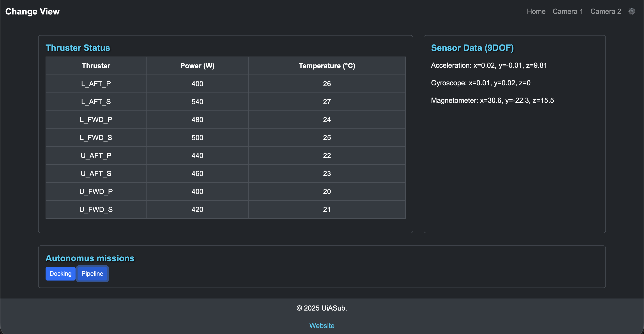Click the L_AFT_S thruster row
The image size is (644, 334).
click(x=96, y=101)
